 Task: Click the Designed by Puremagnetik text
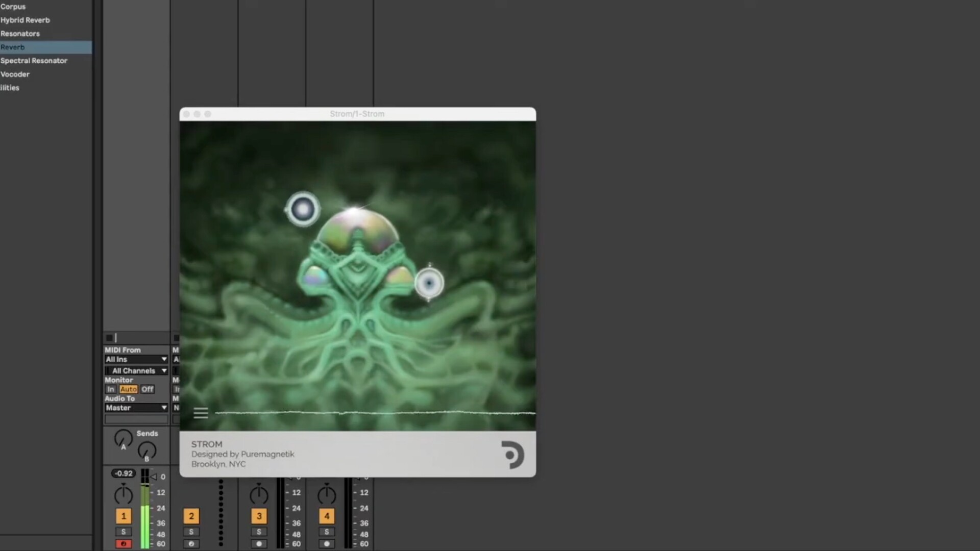[x=243, y=454]
